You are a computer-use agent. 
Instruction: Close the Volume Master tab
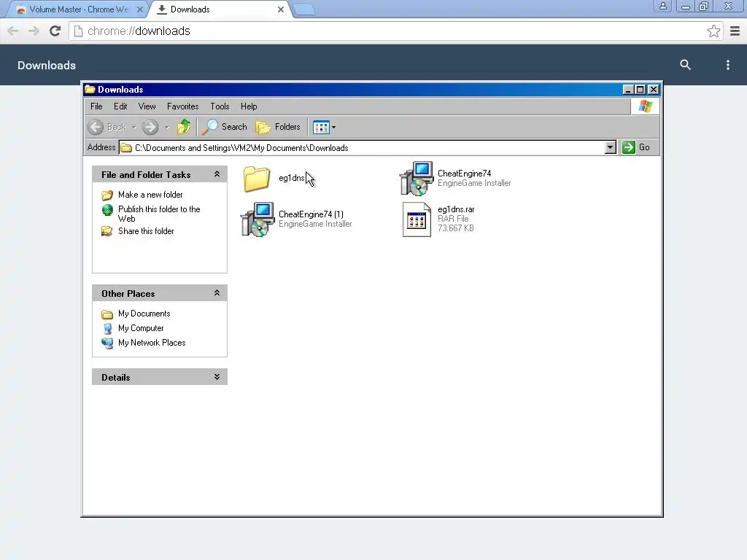139,9
